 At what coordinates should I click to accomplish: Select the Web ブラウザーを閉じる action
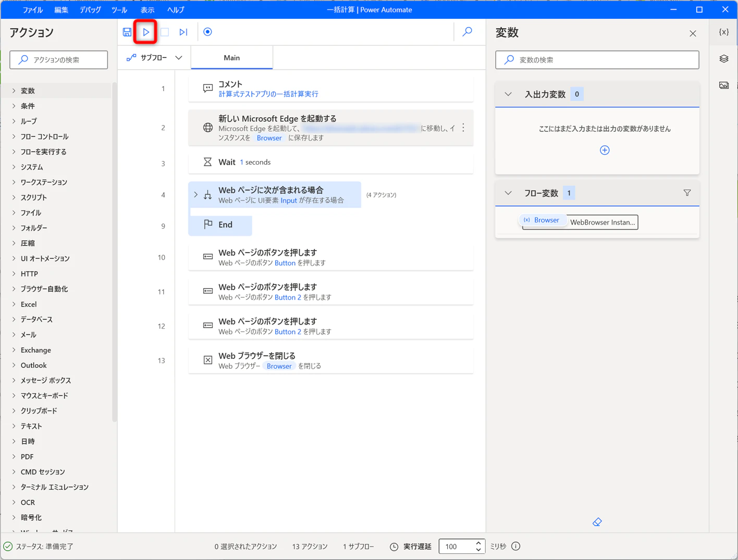[331, 360]
